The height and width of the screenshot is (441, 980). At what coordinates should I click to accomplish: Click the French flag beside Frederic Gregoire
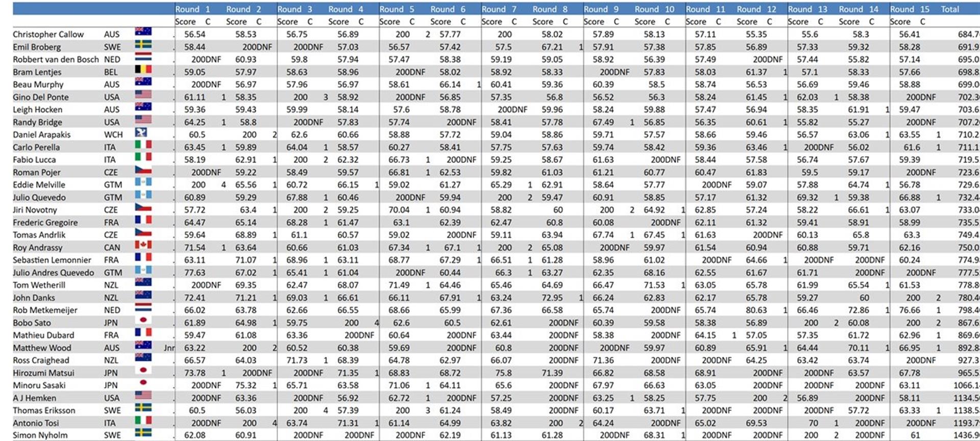tap(143, 219)
